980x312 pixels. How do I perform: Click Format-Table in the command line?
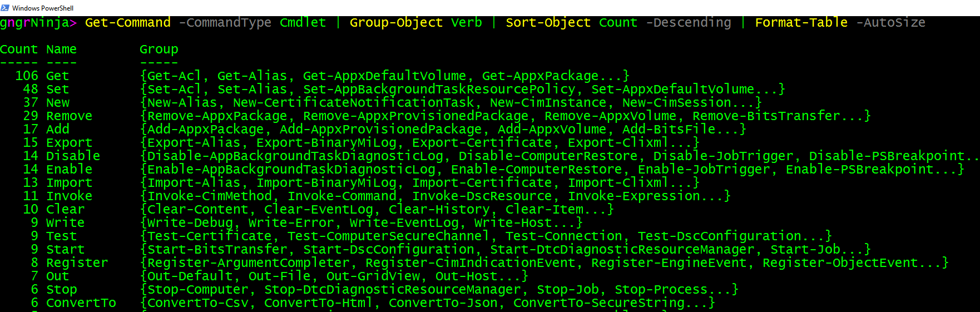click(801, 23)
